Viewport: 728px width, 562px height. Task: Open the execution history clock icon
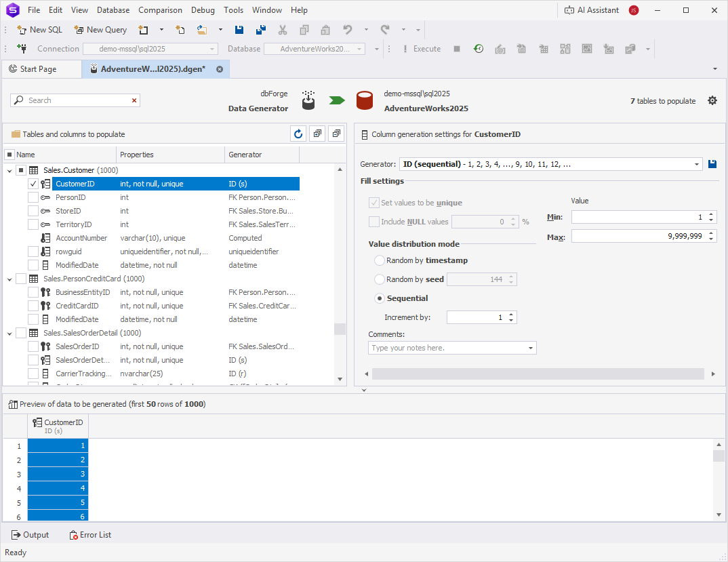[478, 49]
